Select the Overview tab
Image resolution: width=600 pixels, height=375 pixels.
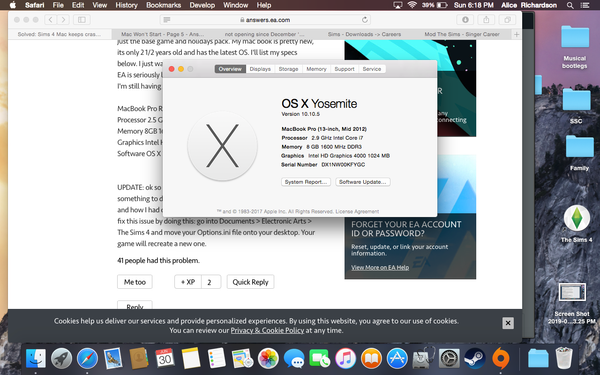point(230,69)
